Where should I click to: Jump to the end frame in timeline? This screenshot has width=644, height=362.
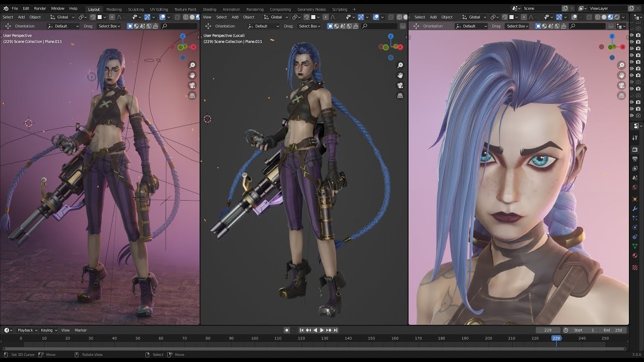(336, 330)
